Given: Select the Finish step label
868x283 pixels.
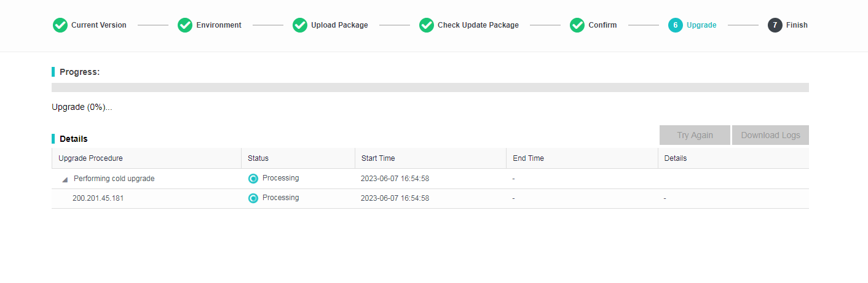Looking at the screenshot, I should [x=797, y=25].
